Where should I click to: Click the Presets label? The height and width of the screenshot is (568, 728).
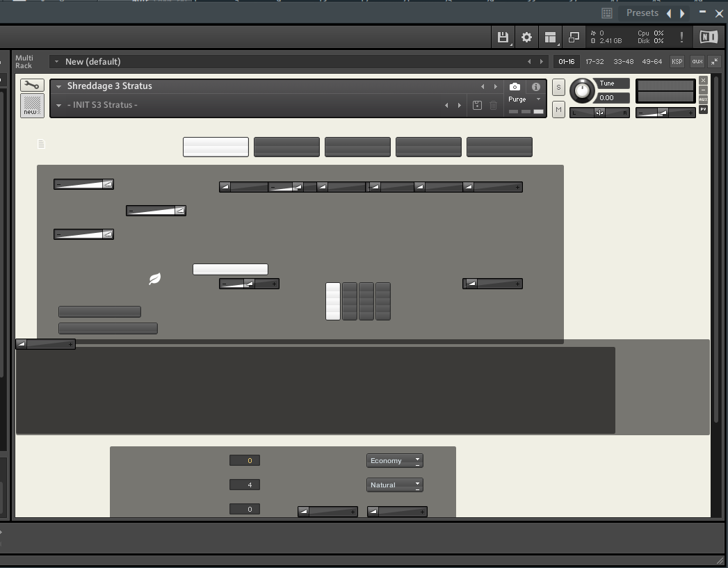click(642, 13)
